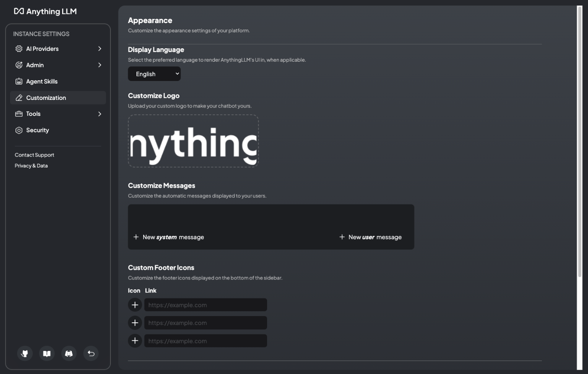The width and height of the screenshot is (588, 374).
Task: Add an icon for the third footer link
Action: (x=135, y=341)
